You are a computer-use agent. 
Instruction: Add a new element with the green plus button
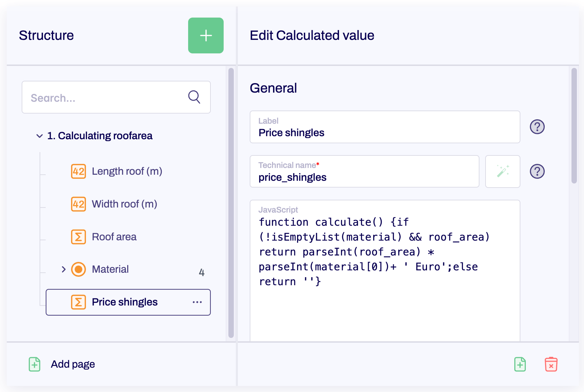206,35
